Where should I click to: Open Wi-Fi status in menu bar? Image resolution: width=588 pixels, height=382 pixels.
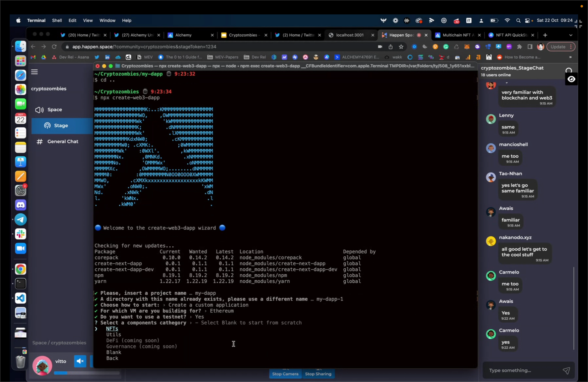(507, 20)
